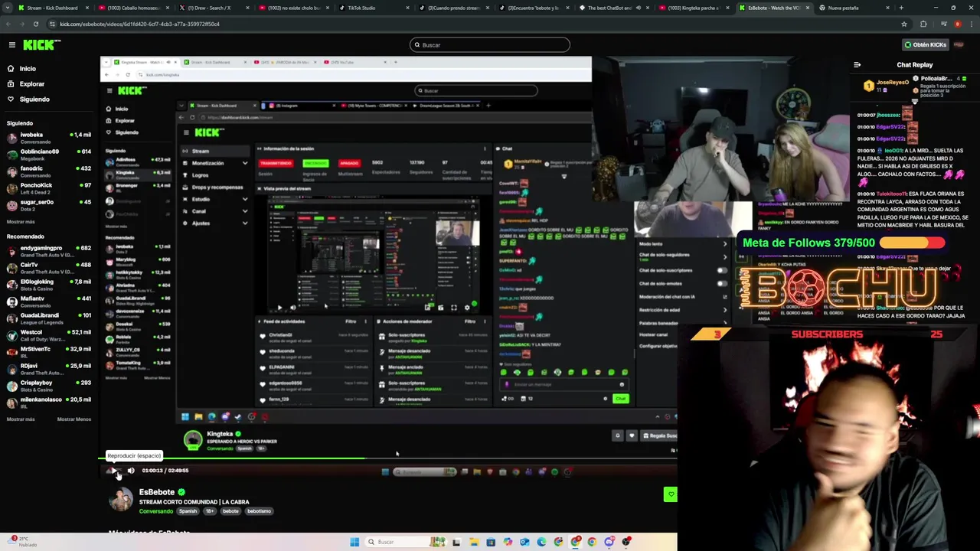Go back in the browser
This screenshot has height=551, width=980.
tap(8, 24)
